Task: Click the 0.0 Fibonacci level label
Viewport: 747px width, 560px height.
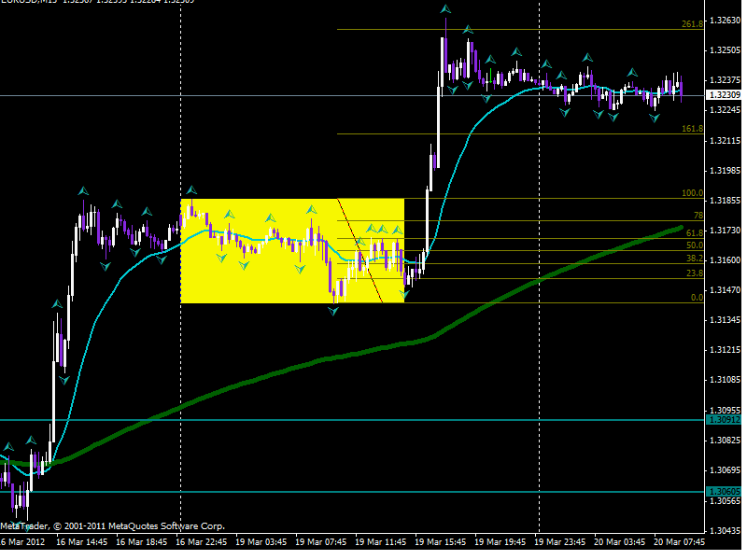Action: (x=697, y=297)
